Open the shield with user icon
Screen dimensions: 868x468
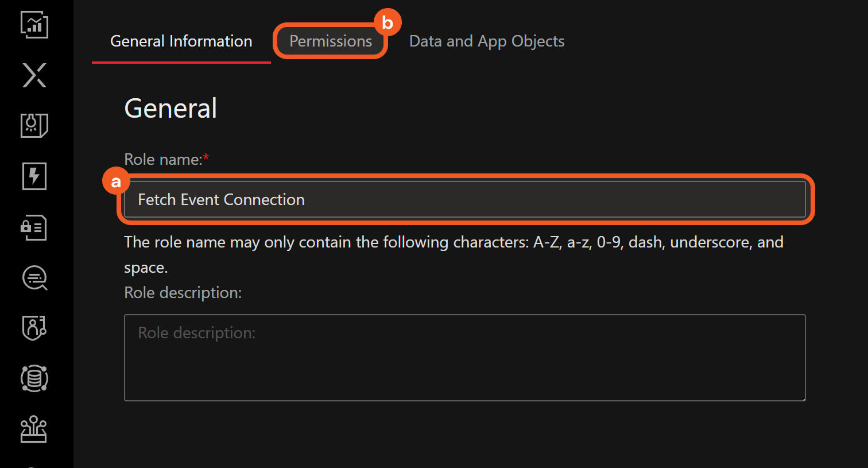[x=34, y=328]
